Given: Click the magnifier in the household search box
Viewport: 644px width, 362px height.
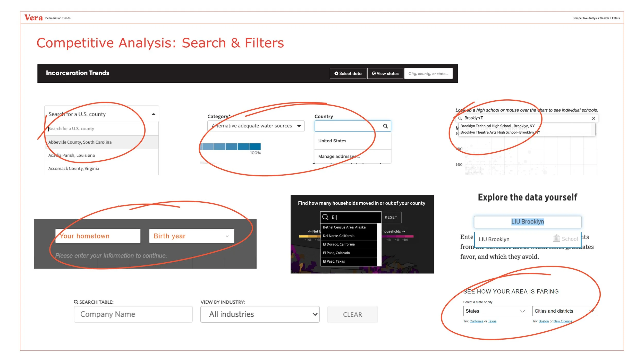Looking at the screenshot, I should (x=325, y=217).
